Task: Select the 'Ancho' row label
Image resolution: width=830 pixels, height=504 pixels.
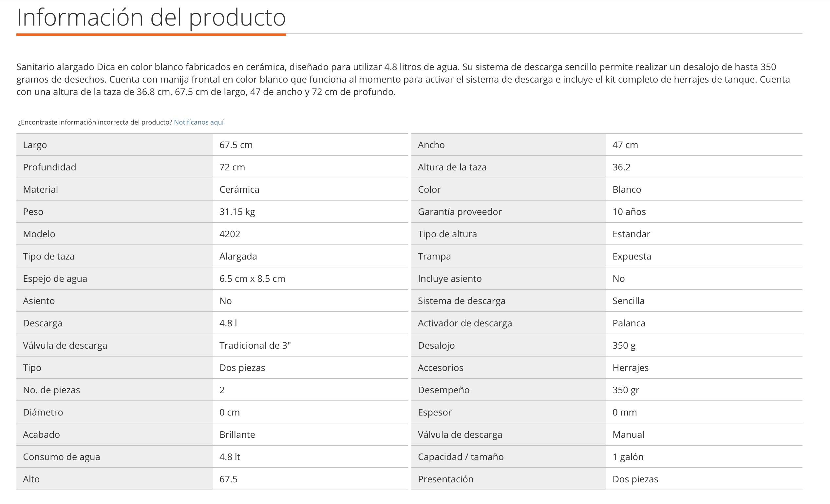Action: [431, 145]
